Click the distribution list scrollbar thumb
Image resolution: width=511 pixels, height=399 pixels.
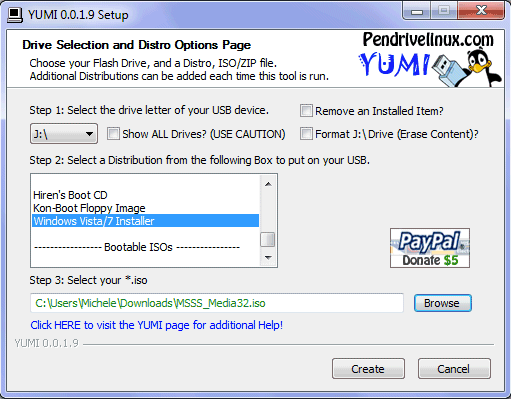click(x=268, y=239)
